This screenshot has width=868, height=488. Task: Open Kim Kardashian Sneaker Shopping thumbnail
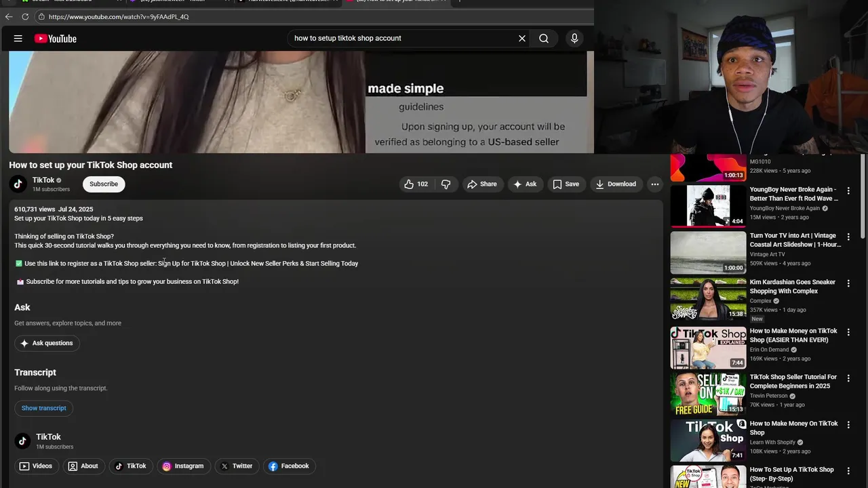(708, 299)
